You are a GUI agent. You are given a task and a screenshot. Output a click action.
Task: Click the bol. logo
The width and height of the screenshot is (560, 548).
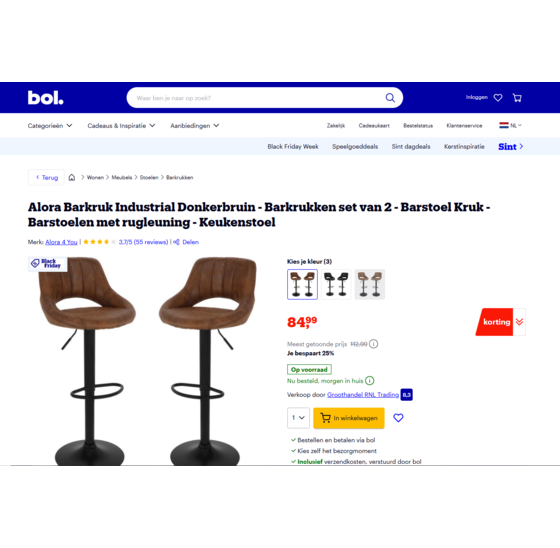[x=45, y=98]
